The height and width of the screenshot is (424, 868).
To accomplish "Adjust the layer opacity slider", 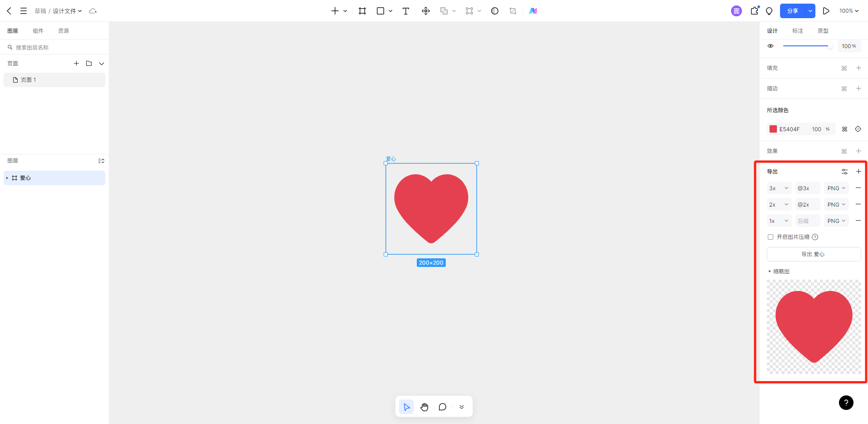I will 807,46.
